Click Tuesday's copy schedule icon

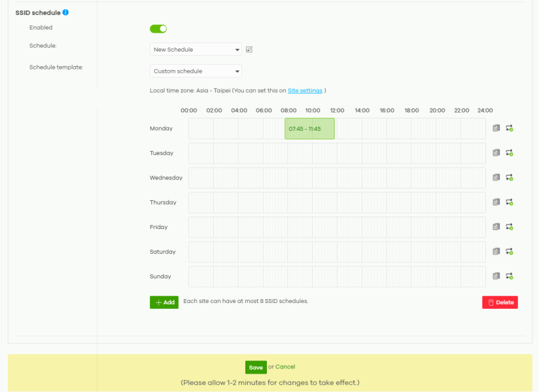point(496,153)
